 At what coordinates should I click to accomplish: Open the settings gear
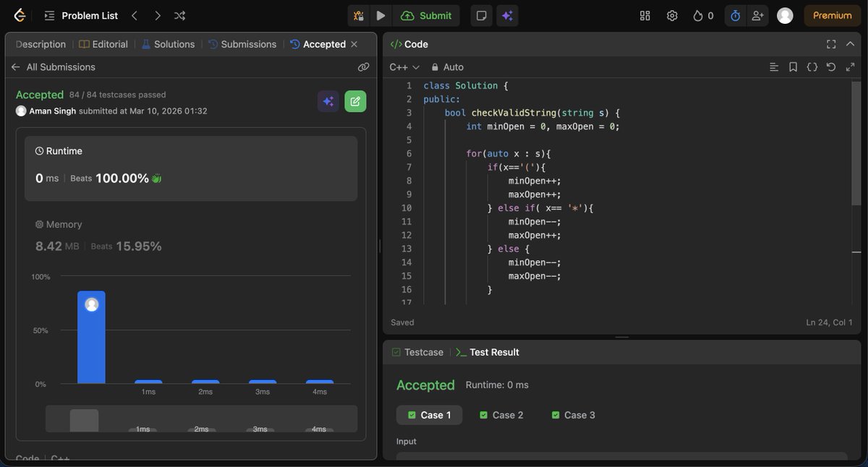coord(672,15)
